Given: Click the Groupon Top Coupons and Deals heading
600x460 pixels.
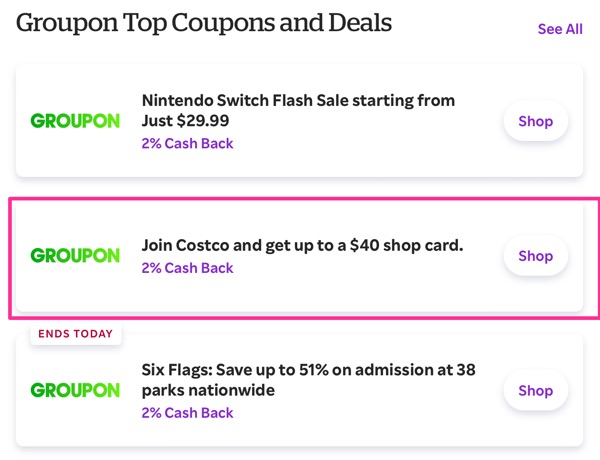Looking at the screenshot, I should pyautogui.click(x=204, y=22).
